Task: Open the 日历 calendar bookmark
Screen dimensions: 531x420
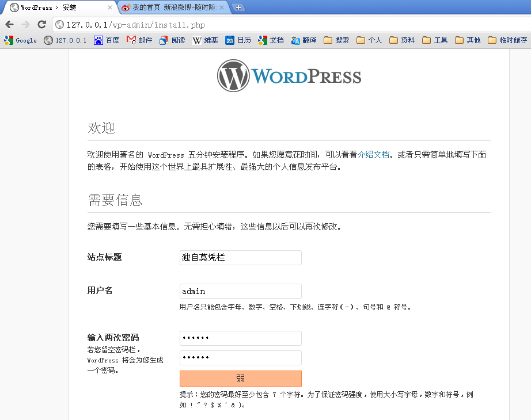Action: pos(238,40)
